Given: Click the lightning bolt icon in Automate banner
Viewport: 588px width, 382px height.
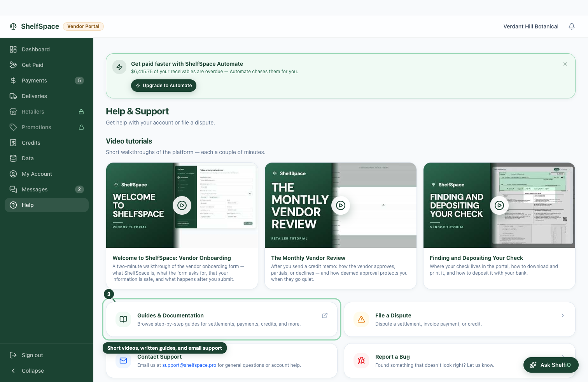Looking at the screenshot, I should click(119, 67).
